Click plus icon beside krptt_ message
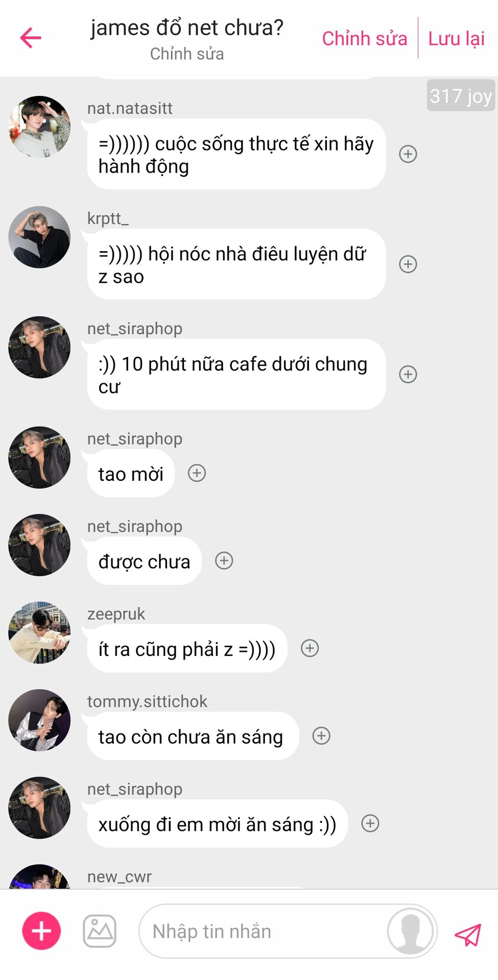The width and height of the screenshot is (498, 980). [x=408, y=264]
